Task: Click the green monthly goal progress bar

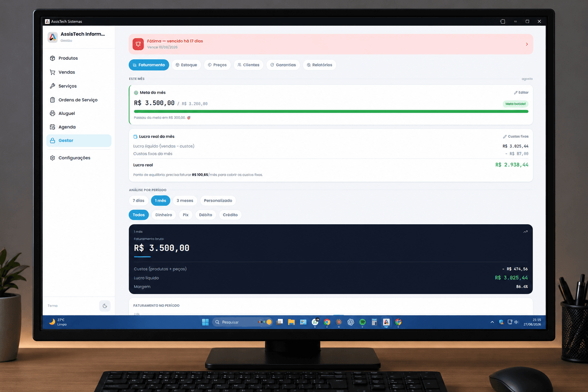Action: pos(331,111)
